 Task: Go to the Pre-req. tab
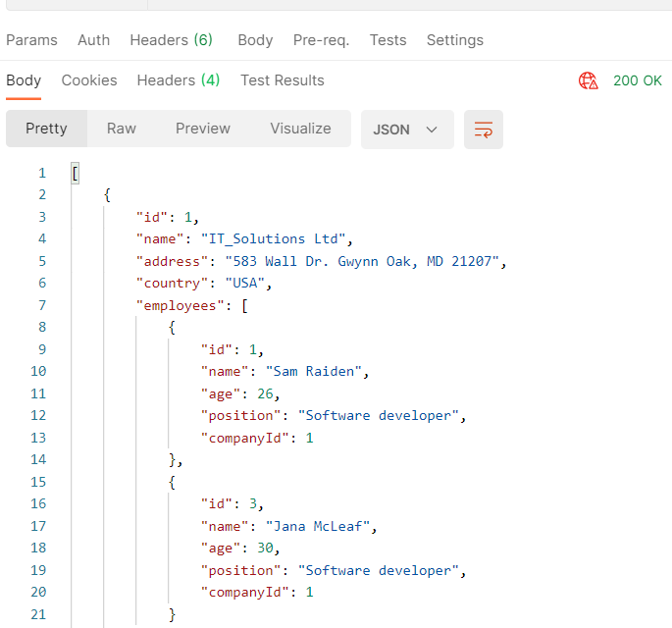click(x=320, y=40)
